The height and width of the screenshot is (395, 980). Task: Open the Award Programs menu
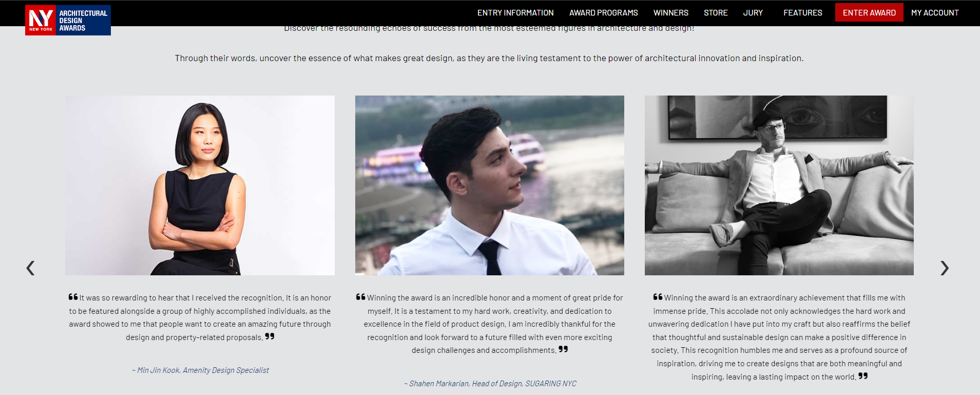tap(604, 13)
